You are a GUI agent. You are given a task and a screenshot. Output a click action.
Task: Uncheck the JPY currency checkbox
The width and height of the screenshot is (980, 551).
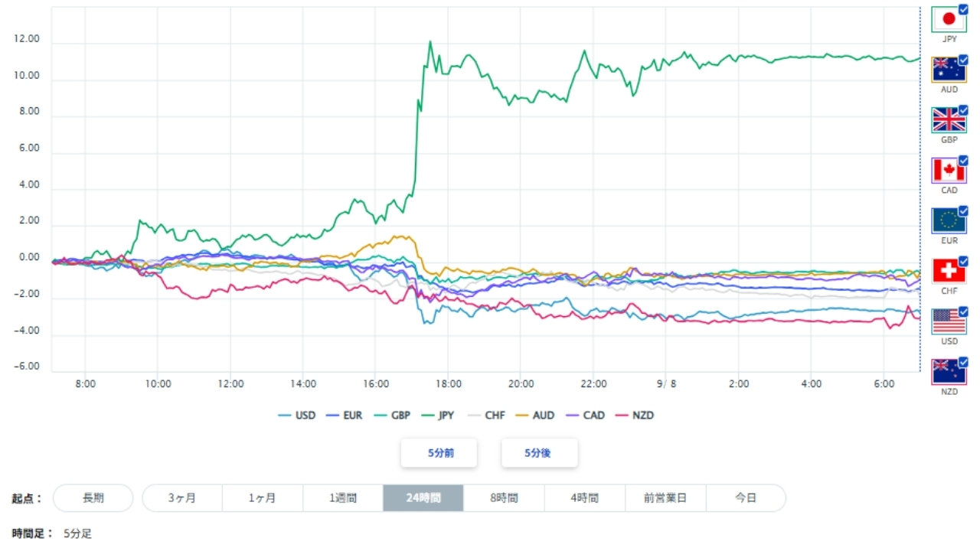click(x=963, y=9)
